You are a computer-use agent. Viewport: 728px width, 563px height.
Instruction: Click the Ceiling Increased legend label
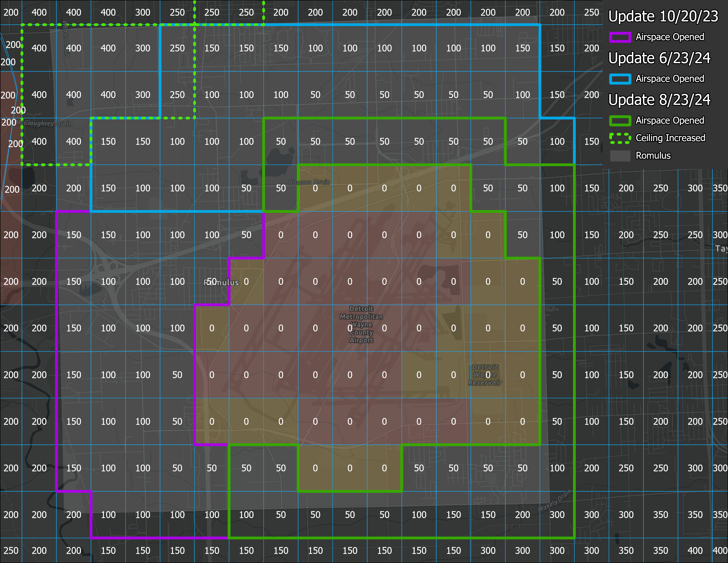point(670,138)
